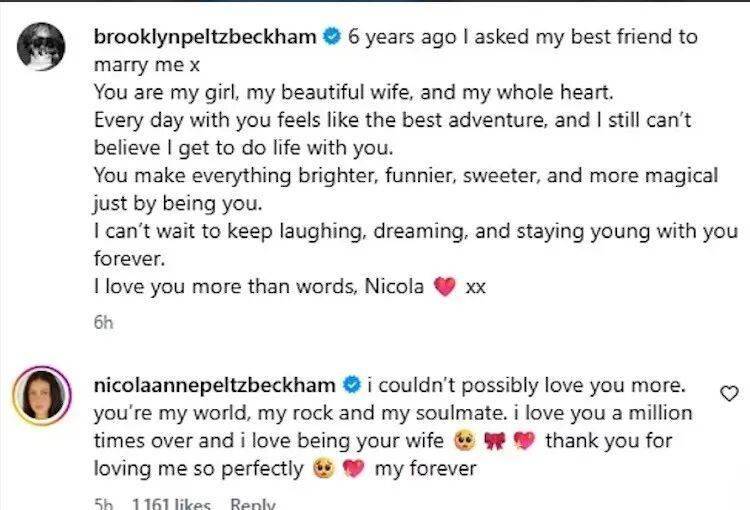
Task: Like nicolaannepeltzbeckham's comment with the heart icon
Action: pos(729,394)
